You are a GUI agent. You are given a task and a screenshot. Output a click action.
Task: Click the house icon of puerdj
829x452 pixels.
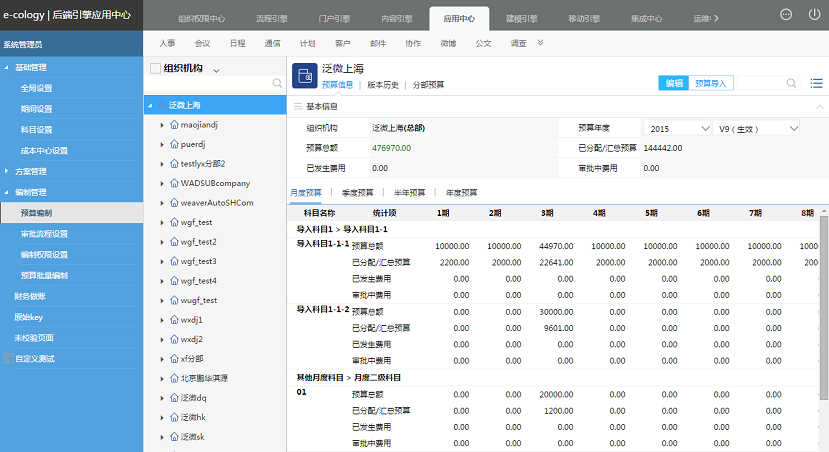tap(174, 144)
